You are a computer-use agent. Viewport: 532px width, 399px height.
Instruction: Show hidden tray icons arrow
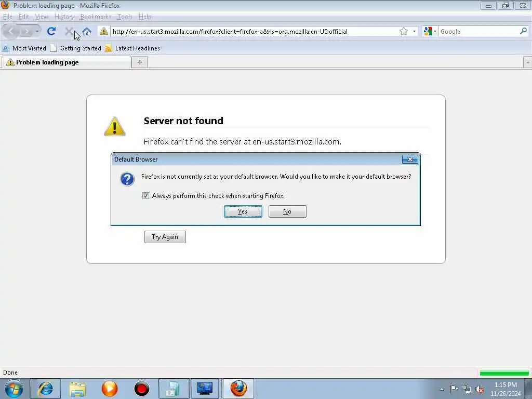[442, 389]
